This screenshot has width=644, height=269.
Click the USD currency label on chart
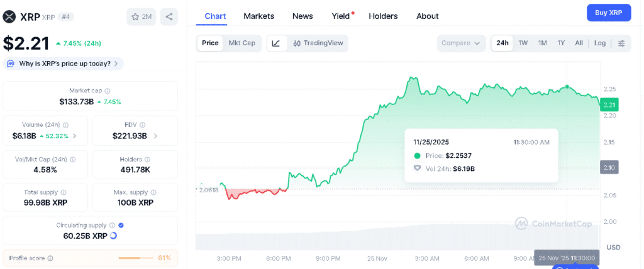pos(613,248)
